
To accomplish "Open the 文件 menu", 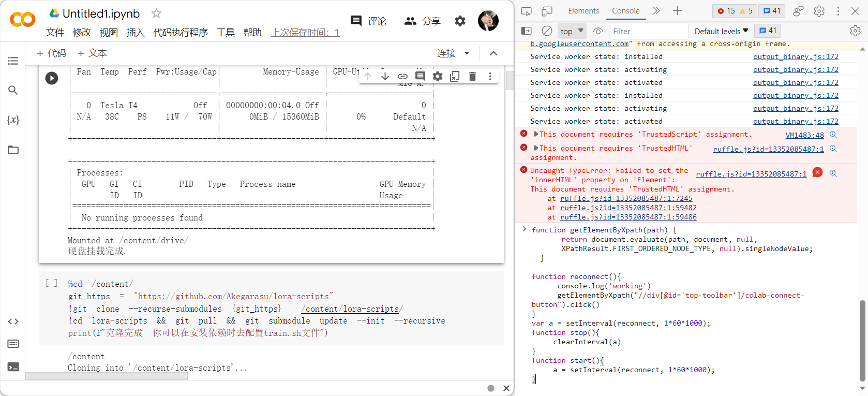I will (x=55, y=33).
